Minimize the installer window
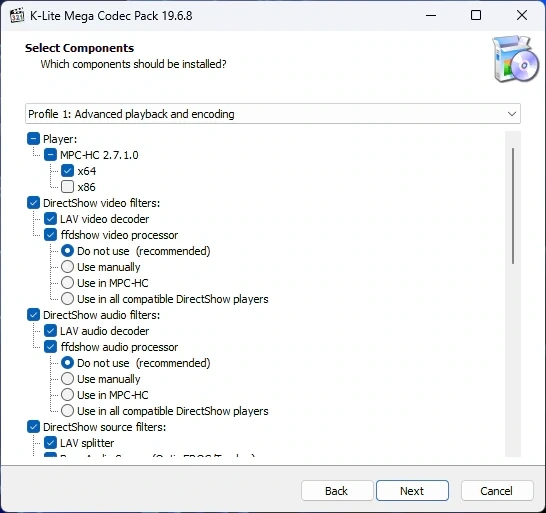The image size is (546, 513). [431, 15]
